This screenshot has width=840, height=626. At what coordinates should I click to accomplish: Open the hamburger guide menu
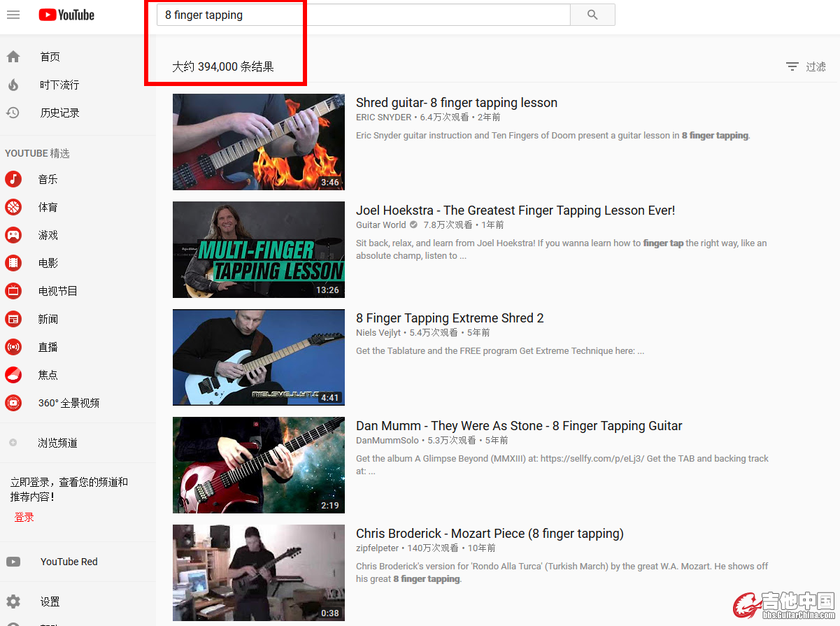13,15
